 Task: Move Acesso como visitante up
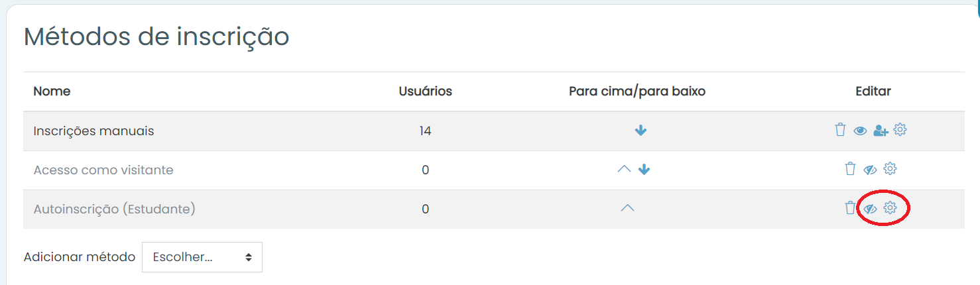624,170
